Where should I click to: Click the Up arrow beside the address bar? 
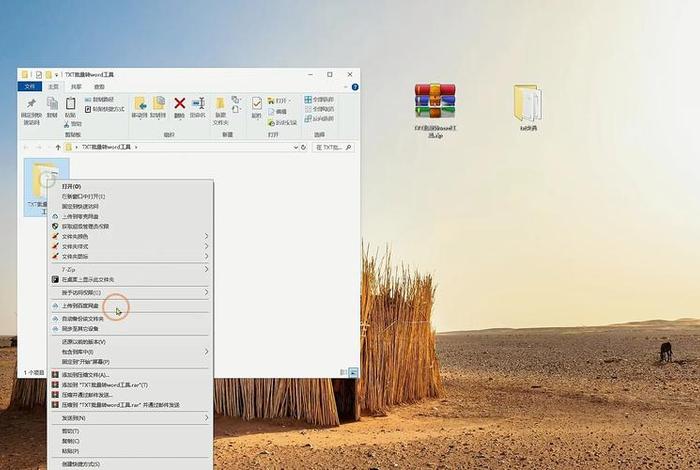pos(58,147)
